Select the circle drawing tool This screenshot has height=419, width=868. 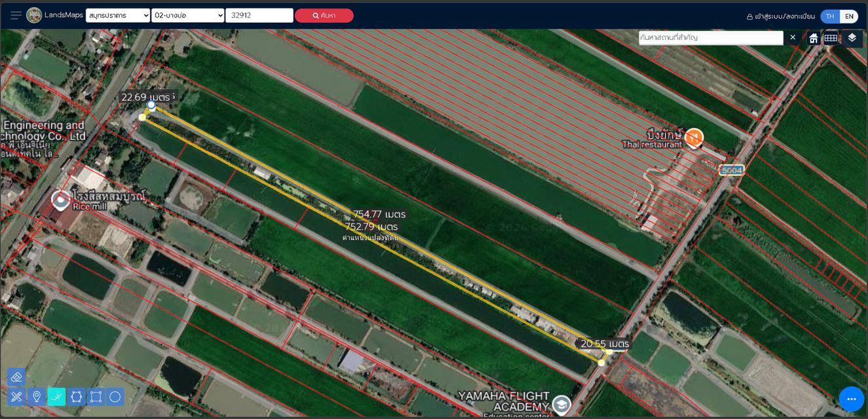115,397
